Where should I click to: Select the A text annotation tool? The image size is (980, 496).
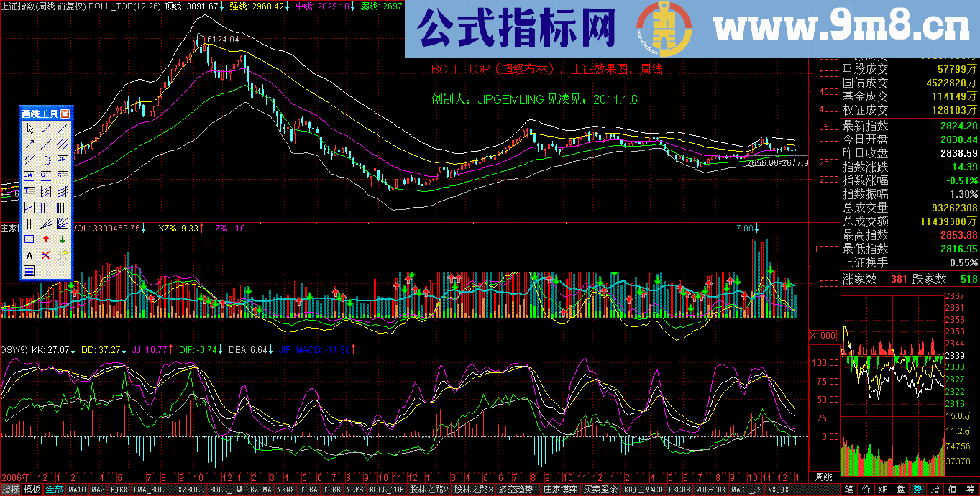pyautogui.click(x=29, y=254)
